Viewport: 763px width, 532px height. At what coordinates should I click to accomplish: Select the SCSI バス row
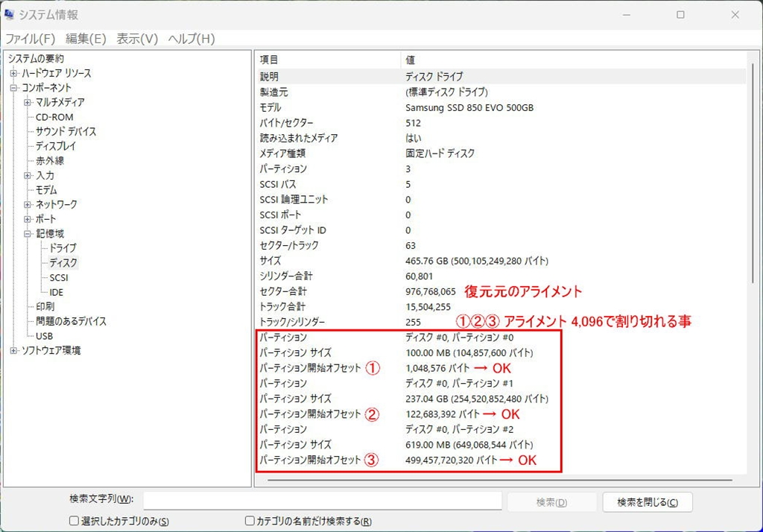coord(501,184)
